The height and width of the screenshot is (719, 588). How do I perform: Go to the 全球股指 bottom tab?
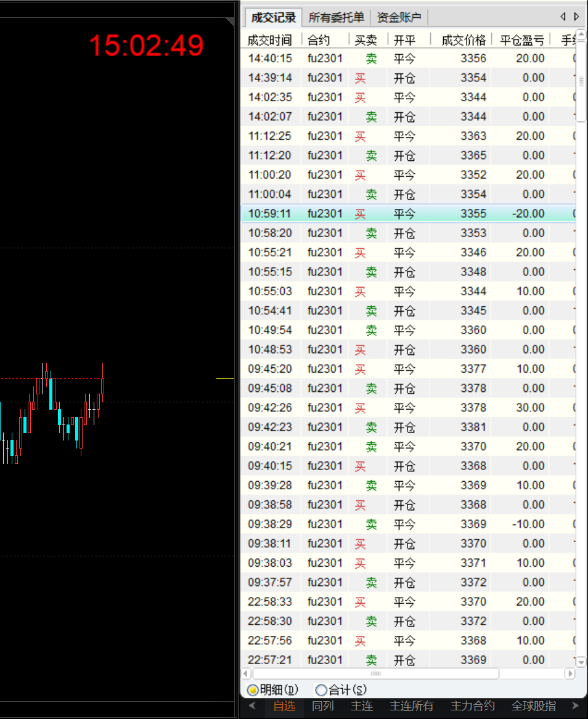[x=533, y=706]
